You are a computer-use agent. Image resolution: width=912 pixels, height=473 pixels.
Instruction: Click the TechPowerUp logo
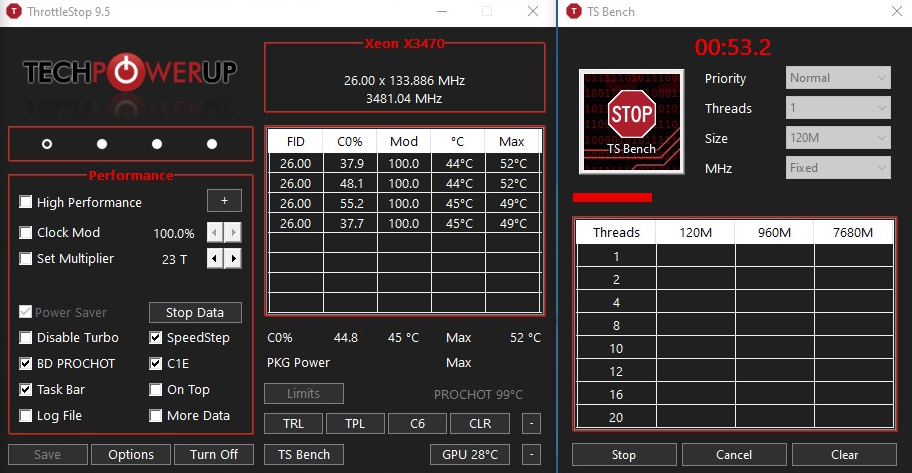(130, 72)
